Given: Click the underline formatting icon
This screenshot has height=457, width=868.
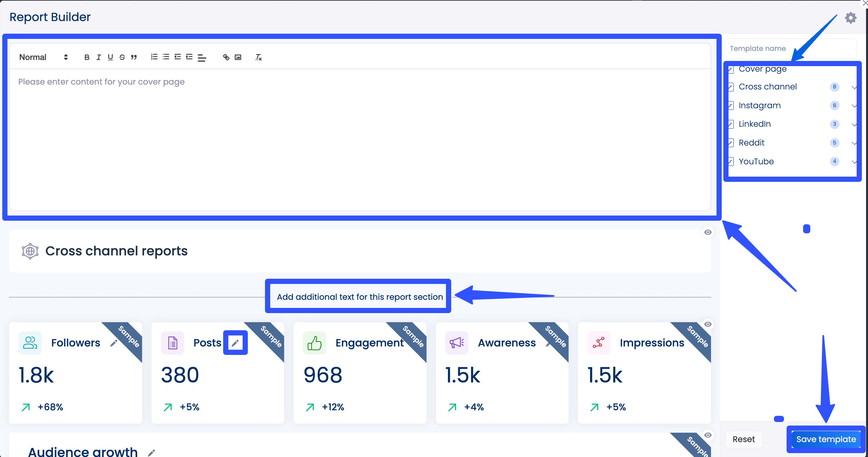Looking at the screenshot, I should (x=110, y=57).
